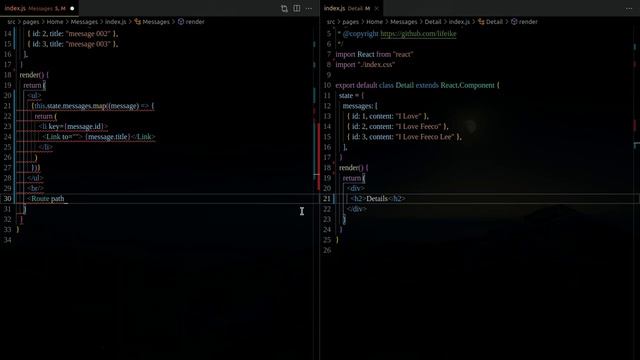The height and width of the screenshot is (360, 640).
Task: Select 'Detail' folder breadcrumb in right editor
Action: [433, 22]
